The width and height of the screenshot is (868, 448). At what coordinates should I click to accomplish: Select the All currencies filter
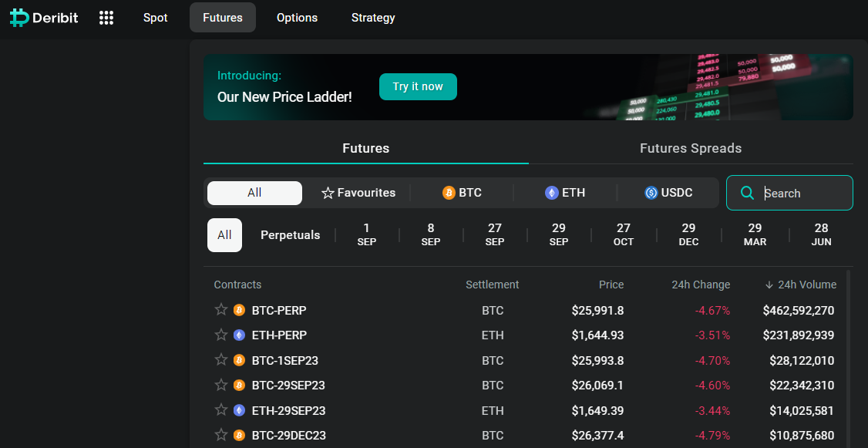254,193
